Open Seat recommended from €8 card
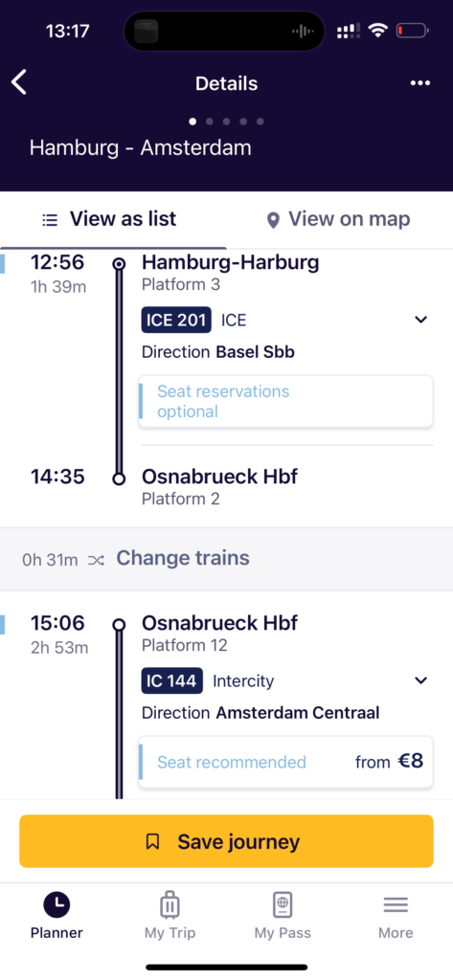This screenshot has width=453, height=980. coord(286,762)
